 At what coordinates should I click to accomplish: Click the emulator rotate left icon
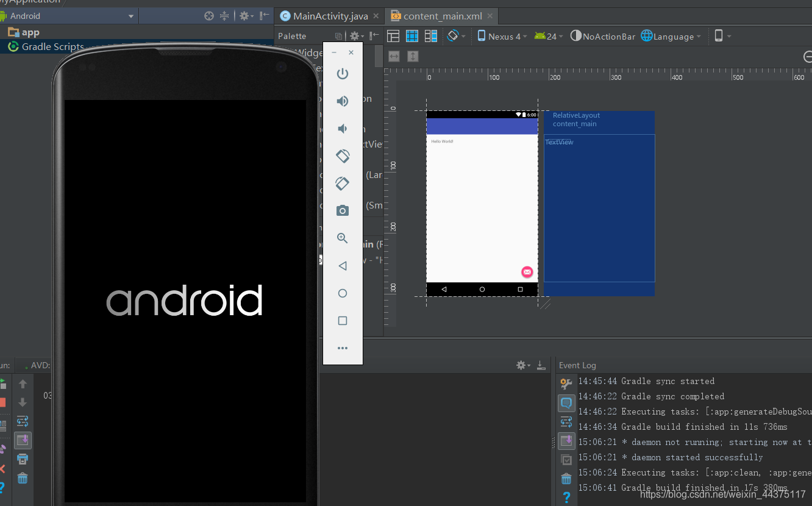(x=343, y=156)
